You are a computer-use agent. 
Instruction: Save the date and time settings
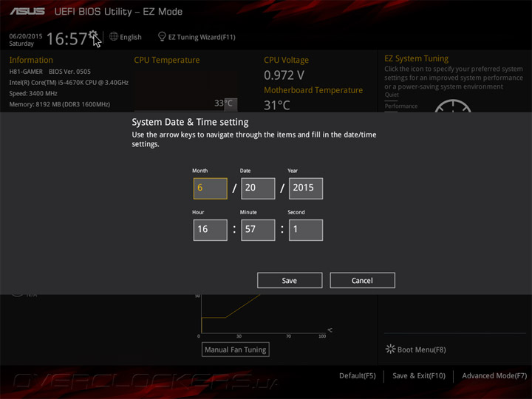tap(290, 280)
